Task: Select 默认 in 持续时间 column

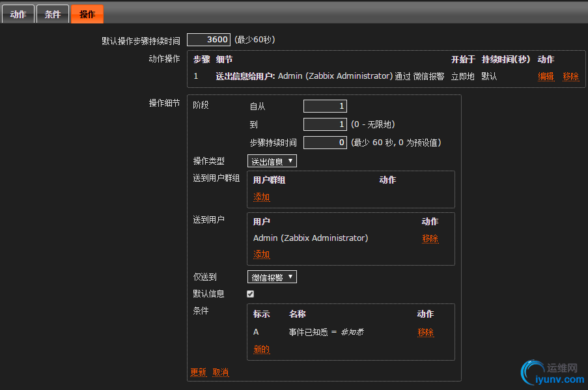Action: coord(490,76)
